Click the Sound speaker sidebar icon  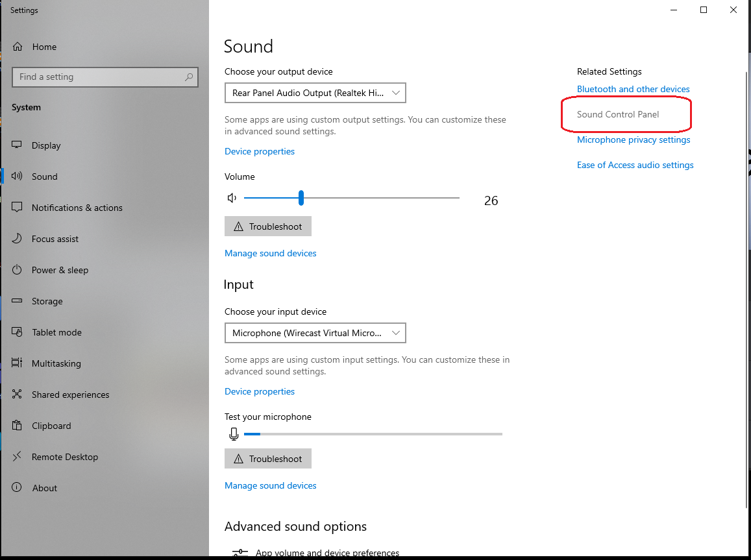coord(17,176)
